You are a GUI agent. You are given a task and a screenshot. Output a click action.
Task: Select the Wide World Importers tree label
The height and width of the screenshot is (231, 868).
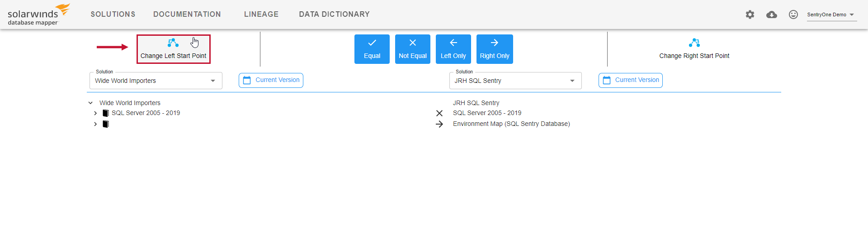pyautogui.click(x=130, y=103)
